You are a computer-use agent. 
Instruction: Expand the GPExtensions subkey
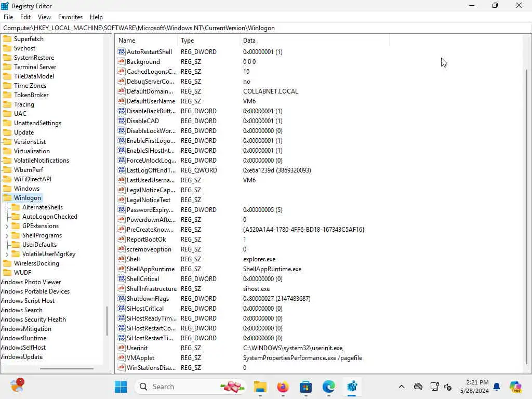(x=7, y=226)
